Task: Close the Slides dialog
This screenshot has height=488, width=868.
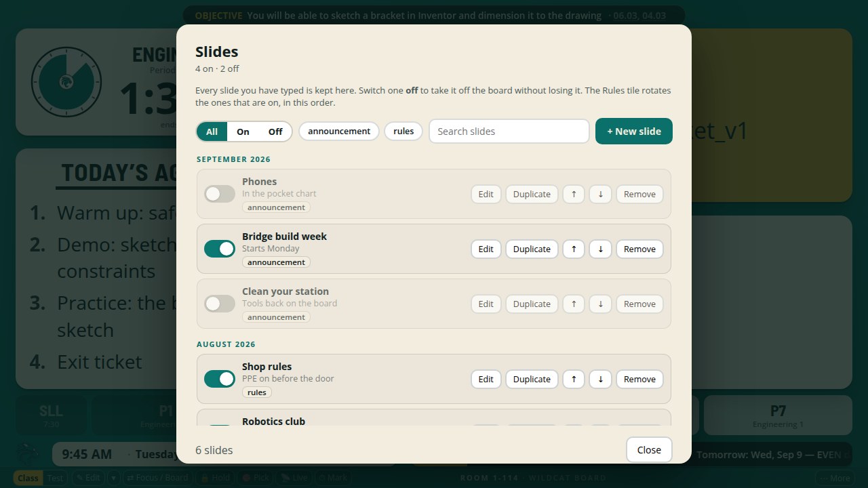Action: 649,450
